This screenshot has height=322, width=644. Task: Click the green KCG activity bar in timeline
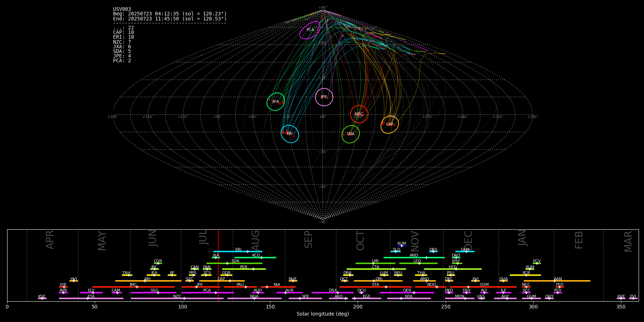(x=255, y=258)
